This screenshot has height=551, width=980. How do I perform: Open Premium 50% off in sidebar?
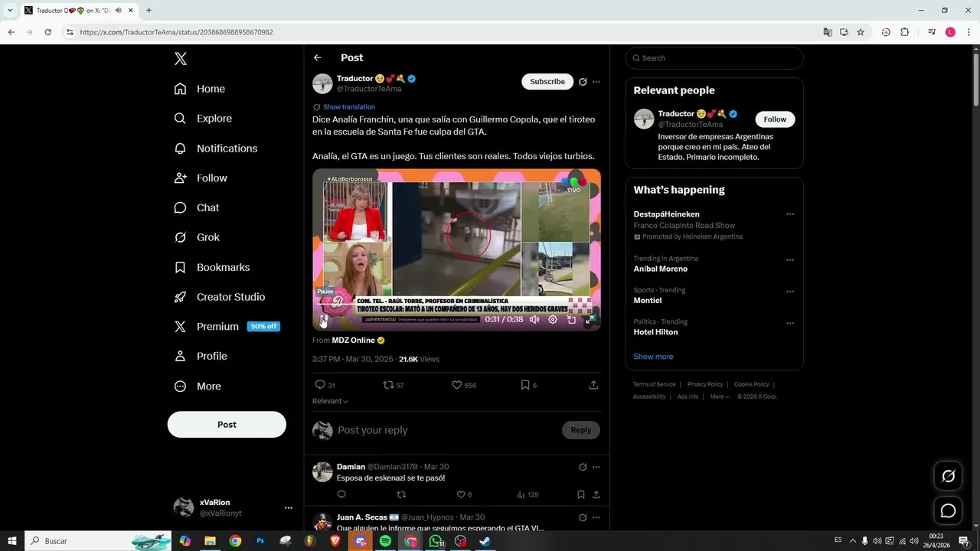226,327
